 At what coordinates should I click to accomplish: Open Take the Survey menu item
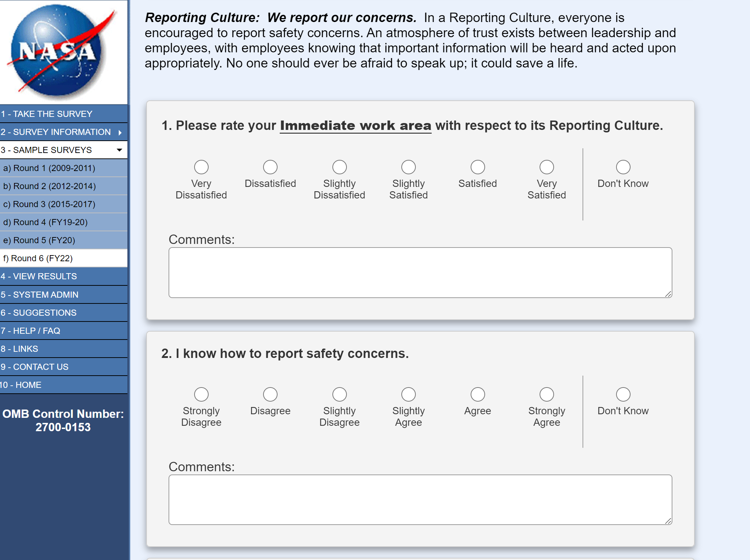coord(47,114)
